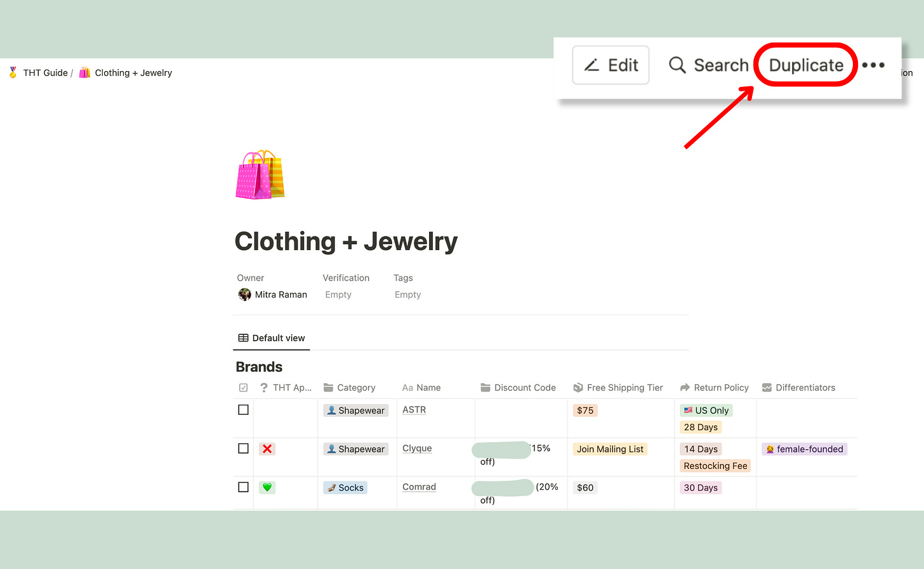
Task: Click Comrad discount code cell
Action: click(x=520, y=492)
